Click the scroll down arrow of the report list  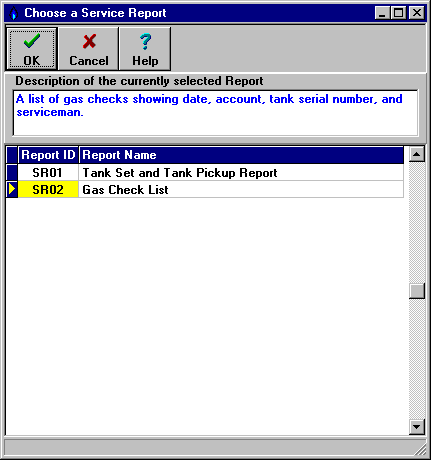click(x=417, y=426)
